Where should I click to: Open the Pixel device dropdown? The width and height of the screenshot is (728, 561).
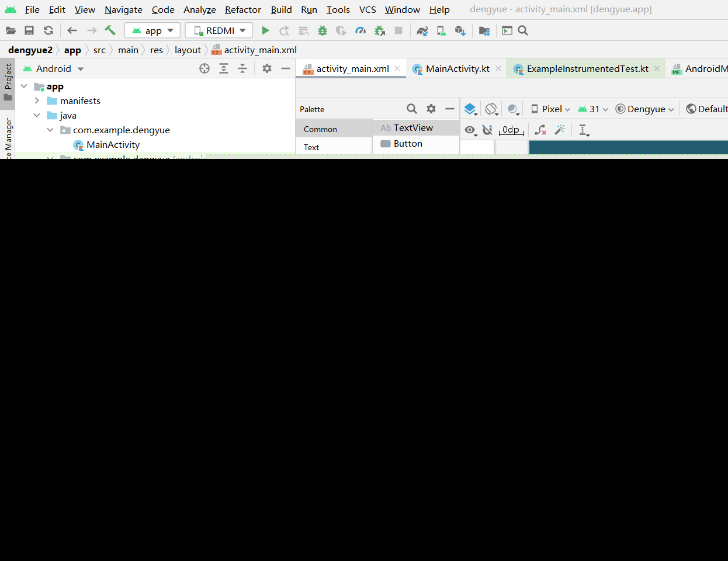point(550,109)
